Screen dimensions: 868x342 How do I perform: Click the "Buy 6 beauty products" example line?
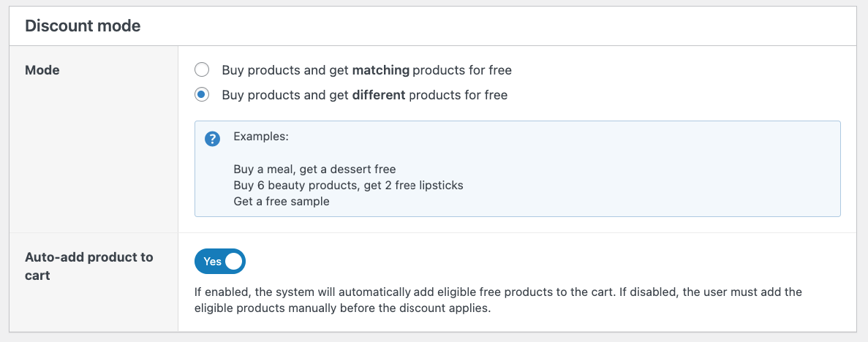348,185
